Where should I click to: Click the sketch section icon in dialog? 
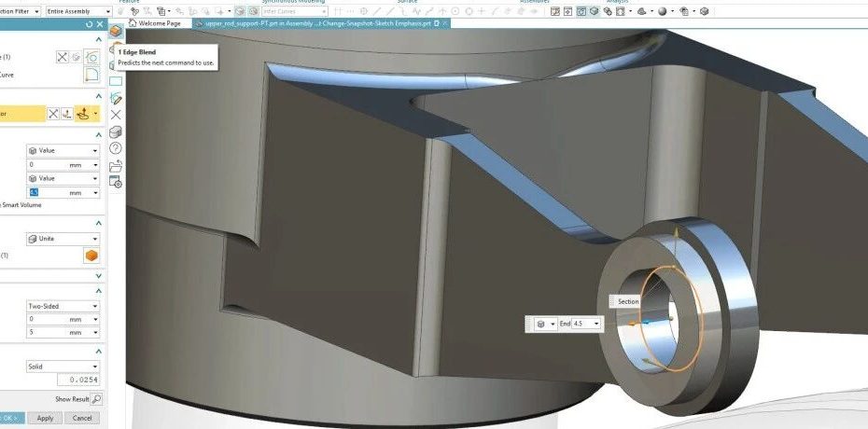[91, 57]
